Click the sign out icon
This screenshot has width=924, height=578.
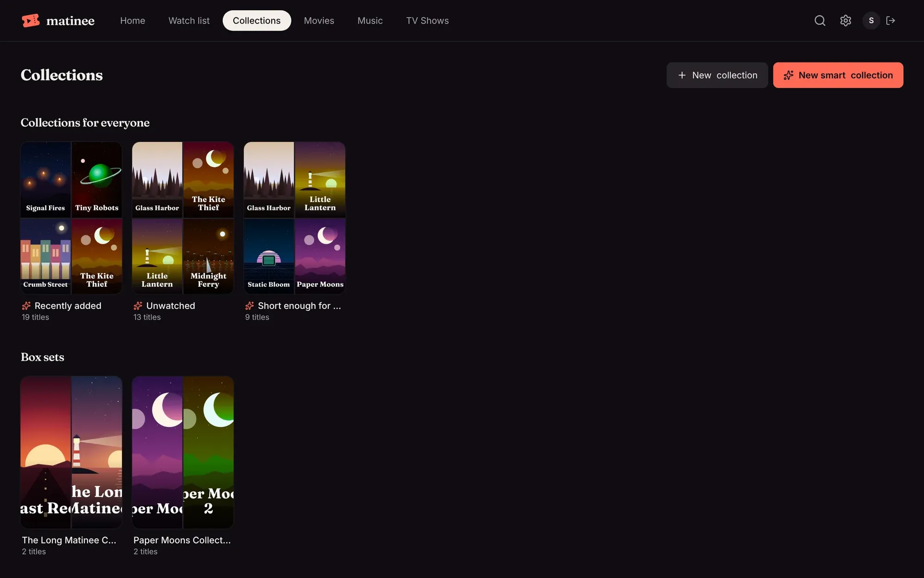coord(891,20)
